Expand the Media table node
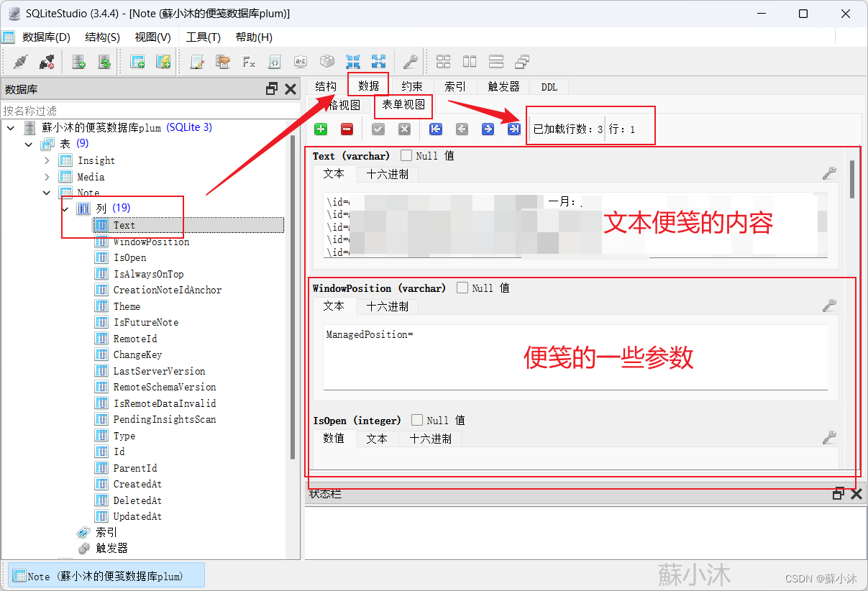The width and height of the screenshot is (868, 591). click(47, 176)
